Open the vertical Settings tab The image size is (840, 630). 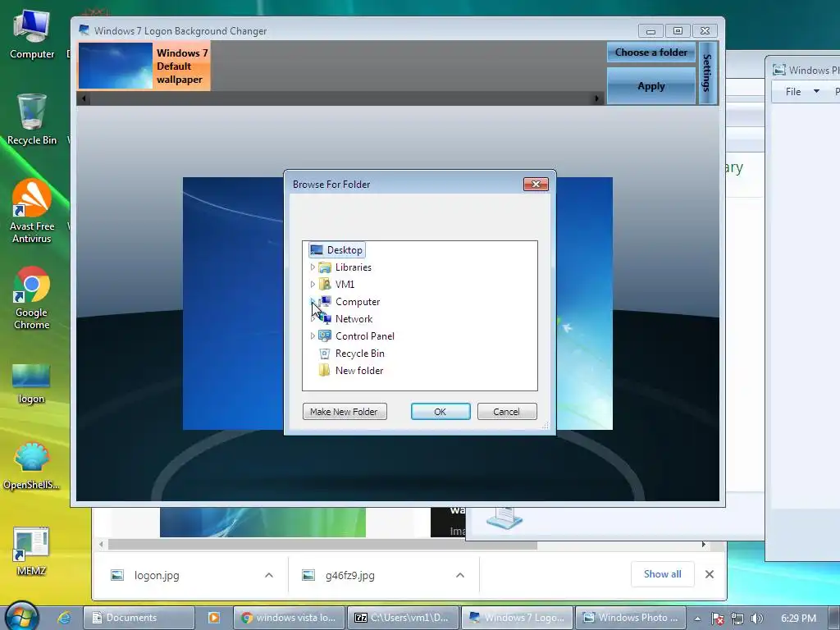[708, 73]
